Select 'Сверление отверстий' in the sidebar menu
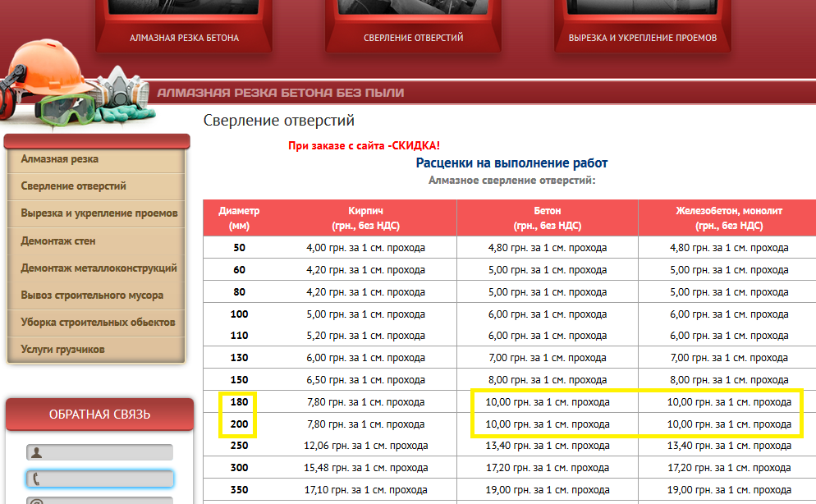 tap(73, 186)
